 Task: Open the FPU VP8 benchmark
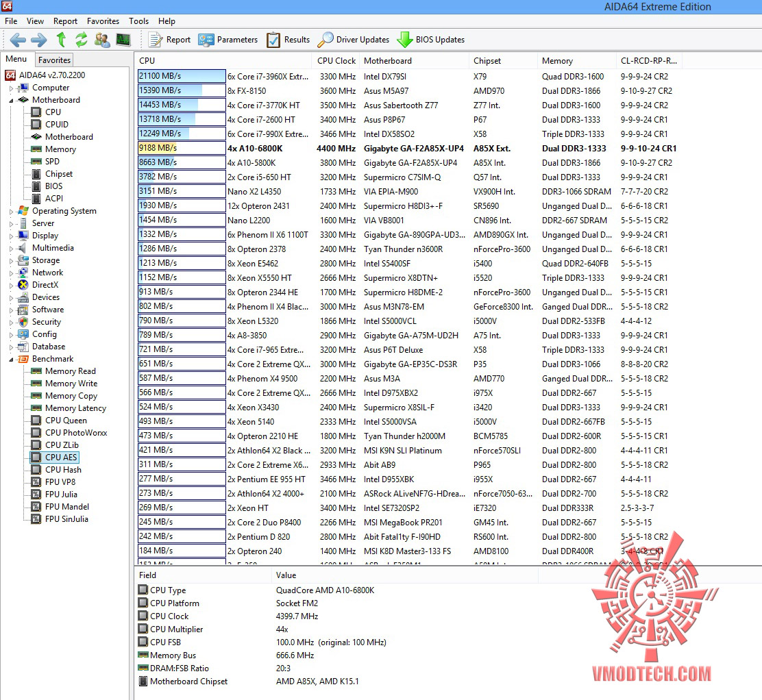[60, 482]
